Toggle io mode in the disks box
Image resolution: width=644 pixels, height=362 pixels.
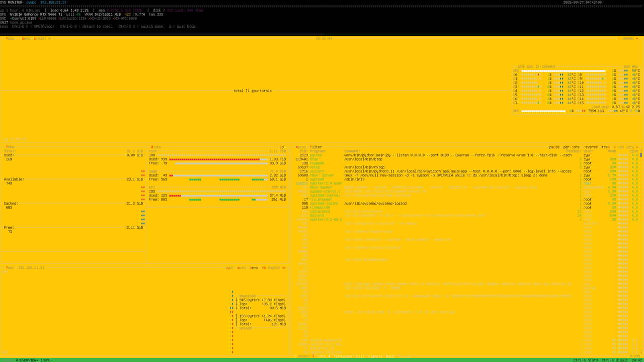click(x=282, y=147)
